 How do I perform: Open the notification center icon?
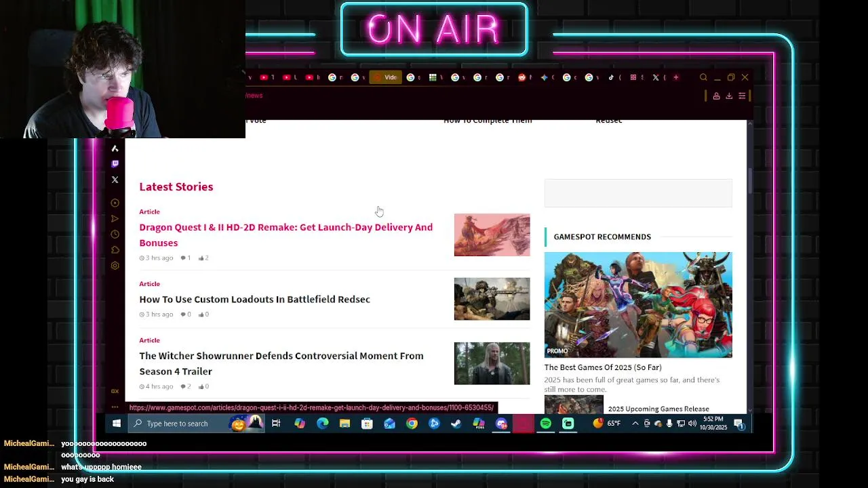739,424
